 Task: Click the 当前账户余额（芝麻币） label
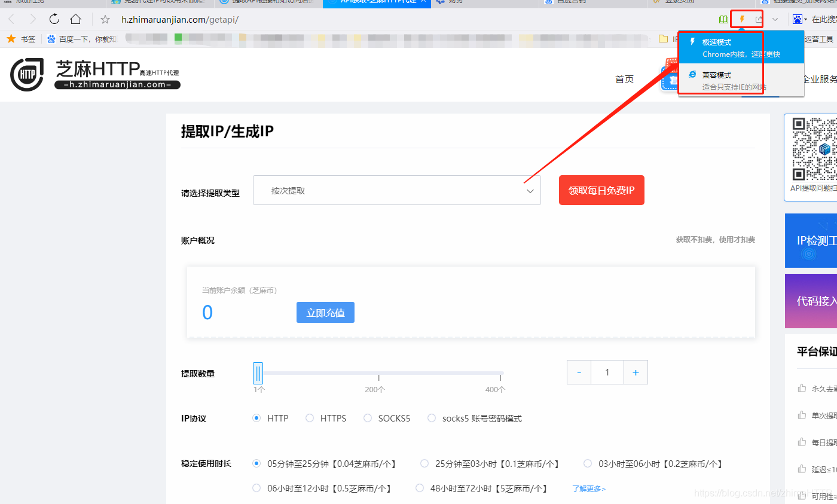coord(239,291)
